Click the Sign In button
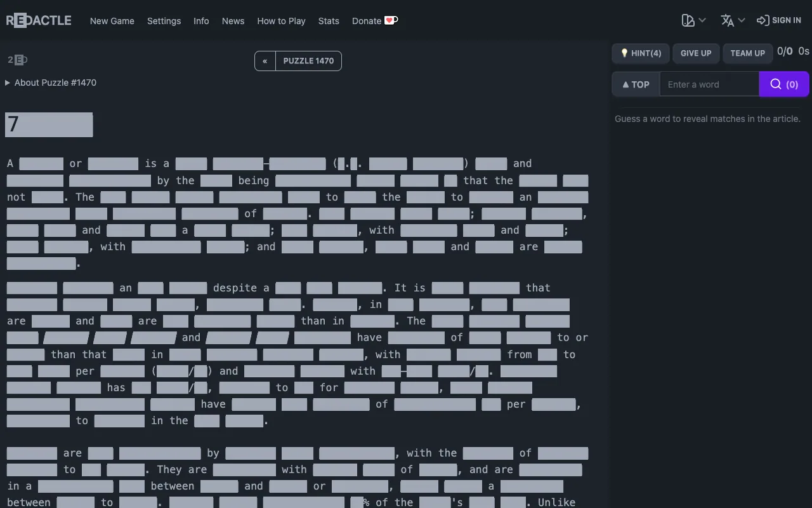Image resolution: width=812 pixels, height=508 pixels. pos(779,20)
